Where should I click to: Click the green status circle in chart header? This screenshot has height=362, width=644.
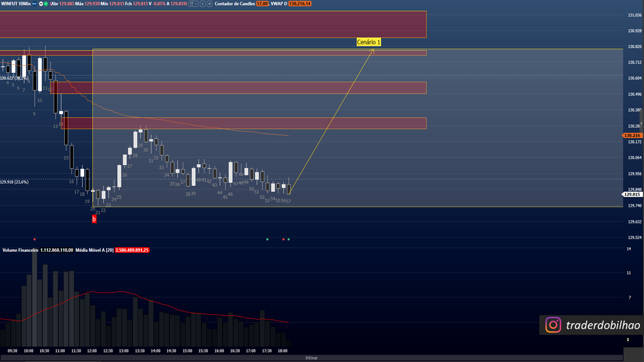[46, 4]
